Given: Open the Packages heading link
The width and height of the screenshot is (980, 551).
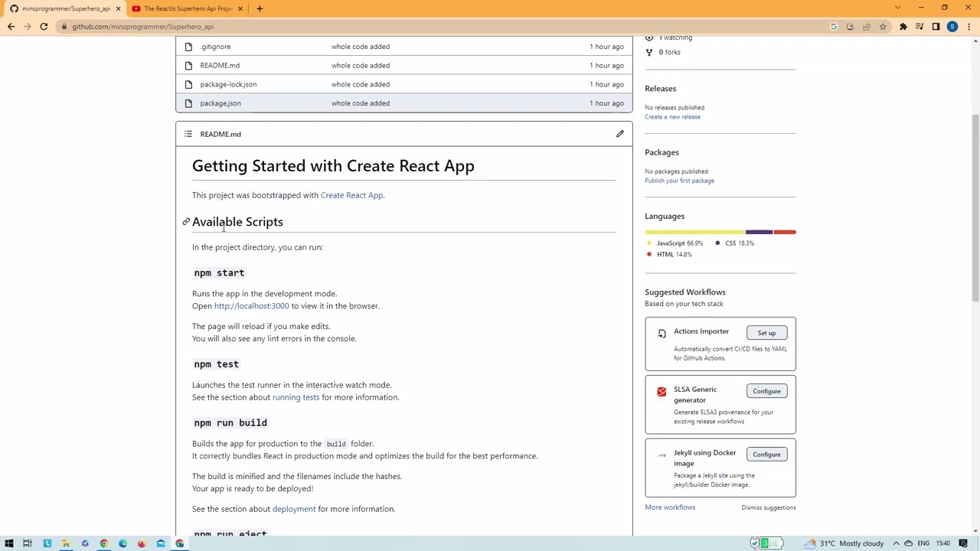Looking at the screenshot, I should 661,152.
